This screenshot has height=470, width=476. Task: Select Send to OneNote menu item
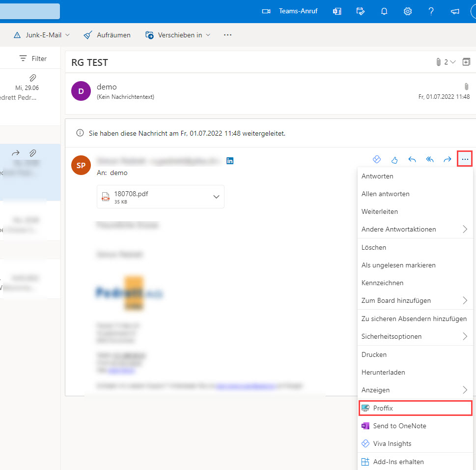click(x=399, y=426)
